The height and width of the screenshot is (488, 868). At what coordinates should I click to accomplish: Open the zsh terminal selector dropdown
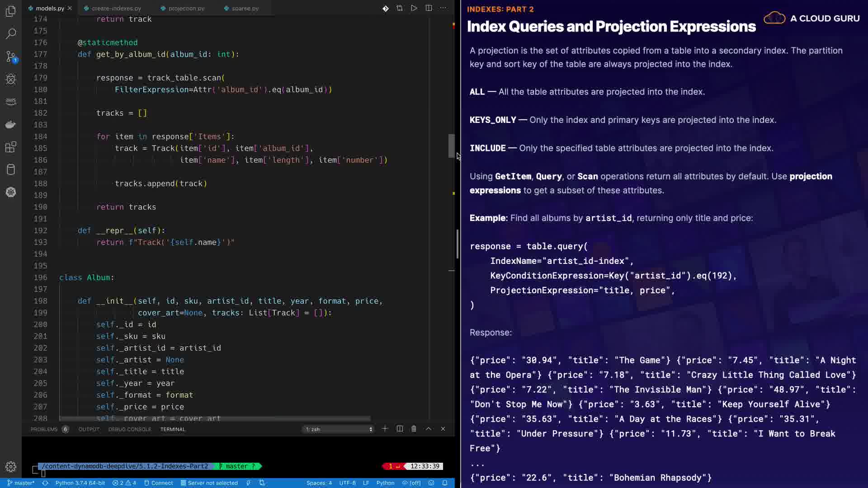[339, 429]
